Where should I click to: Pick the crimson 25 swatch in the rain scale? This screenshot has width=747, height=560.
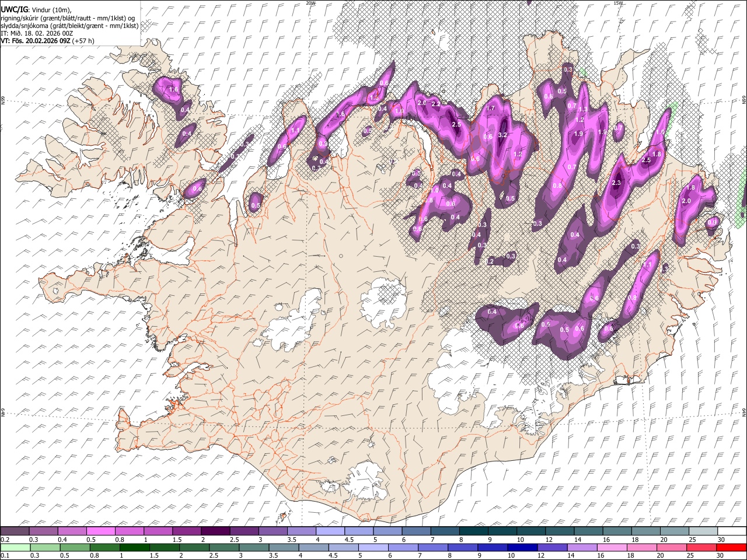click(702, 547)
